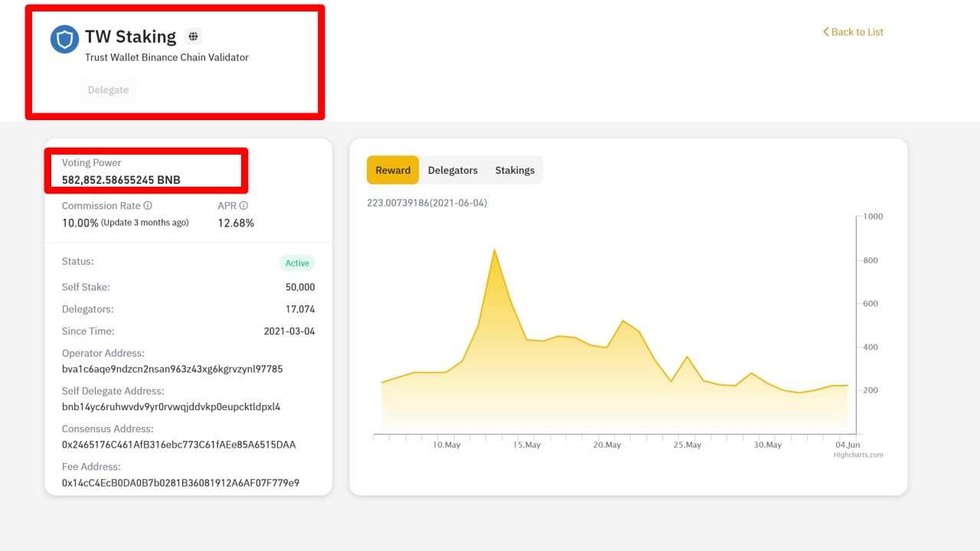The image size is (980, 551).
Task: Click the Active status badge
Action: tap(297, 263)
